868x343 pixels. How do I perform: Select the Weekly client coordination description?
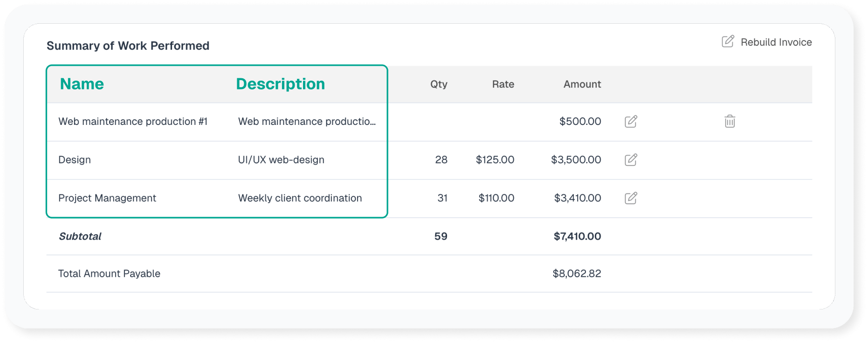click(x=300, y=198)
